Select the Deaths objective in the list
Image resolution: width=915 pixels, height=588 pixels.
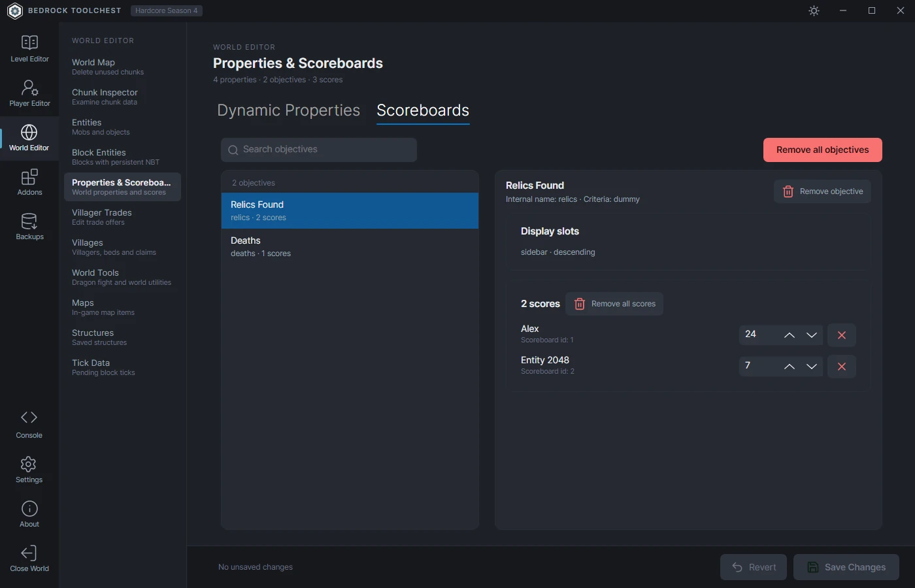(x=350, y=246)
